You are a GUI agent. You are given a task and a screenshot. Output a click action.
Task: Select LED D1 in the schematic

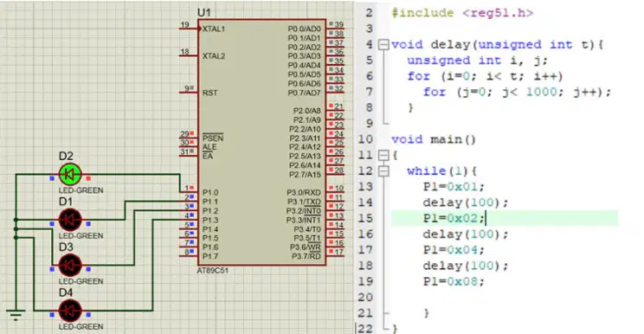tap(70, 220)
